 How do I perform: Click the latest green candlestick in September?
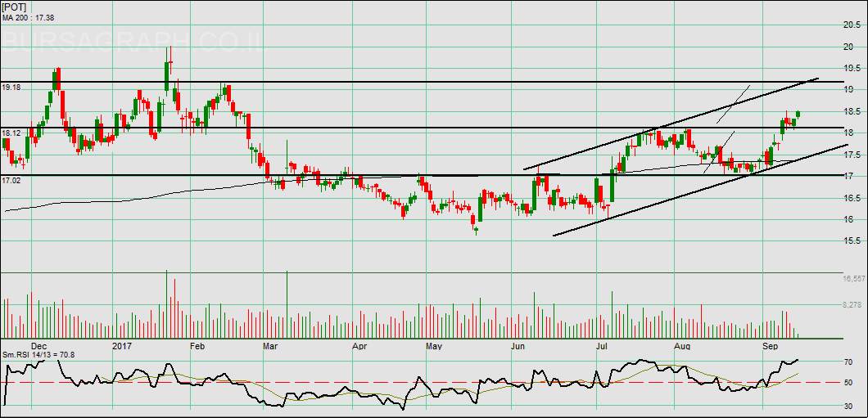point(798,114)
